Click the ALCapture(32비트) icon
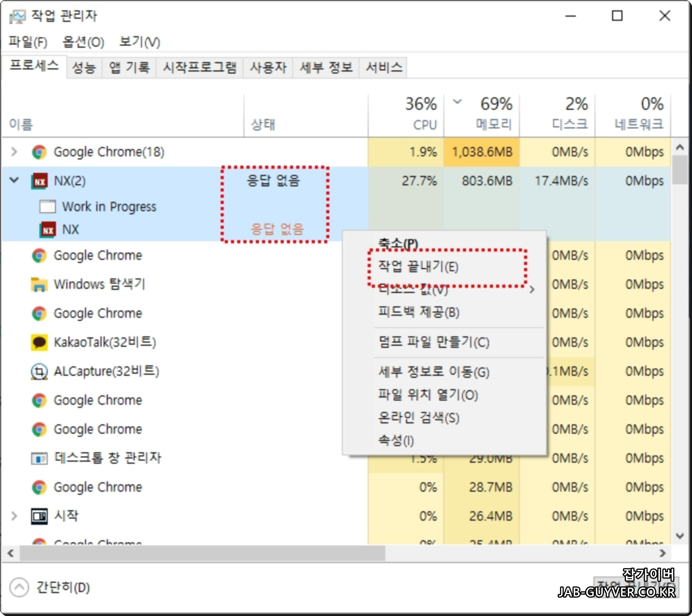The height and width of the screenshot is (616, 692). [39, 372]
